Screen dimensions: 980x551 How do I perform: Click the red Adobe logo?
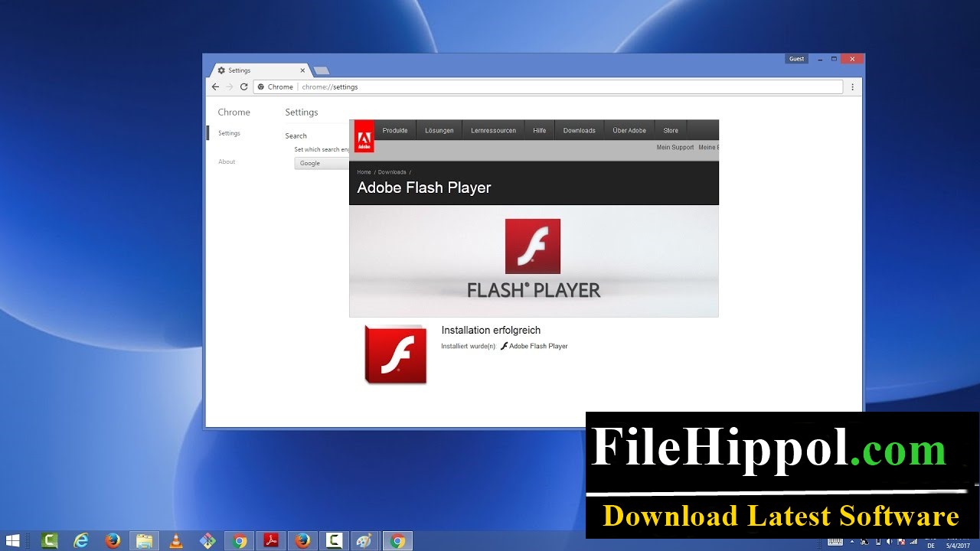[x=364, y=137]
